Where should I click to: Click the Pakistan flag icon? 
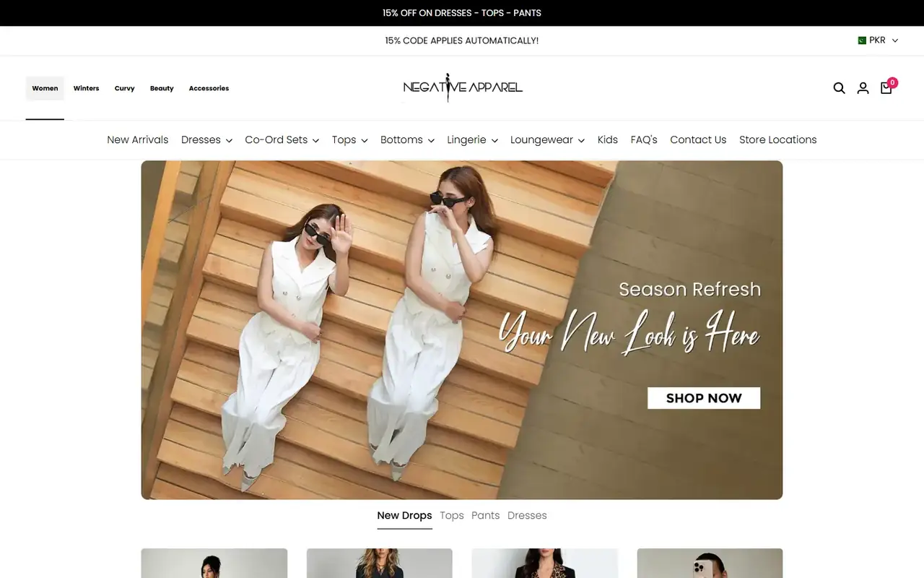click(x=862, y=40)
